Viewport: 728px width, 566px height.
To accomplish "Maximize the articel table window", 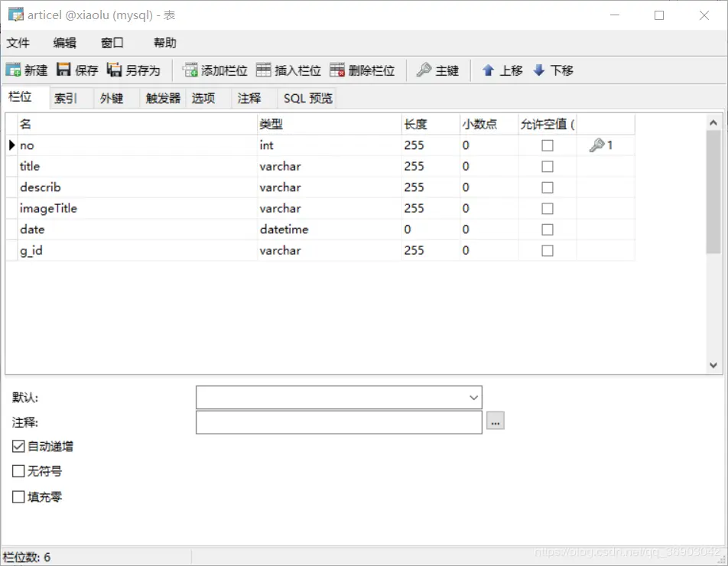I will click(x=659, y=15).
